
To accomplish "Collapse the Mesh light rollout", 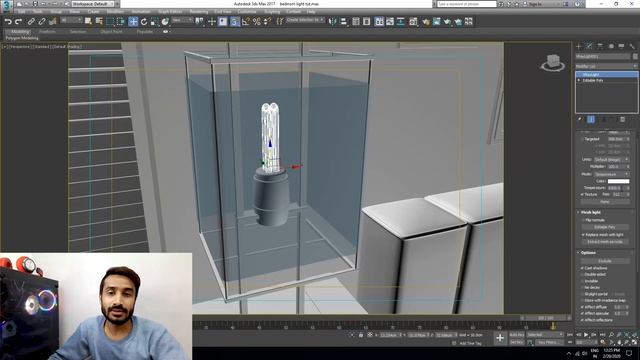I will point(591,212).
